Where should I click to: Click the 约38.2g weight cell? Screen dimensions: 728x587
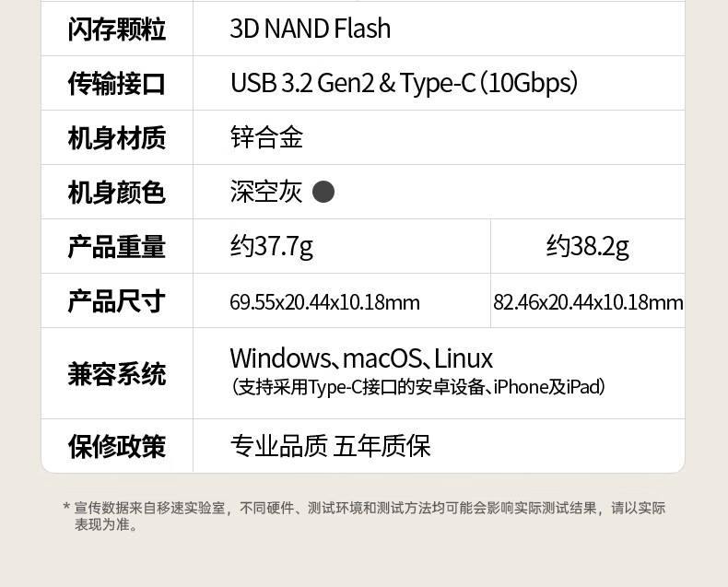click(x=587, y=246)
